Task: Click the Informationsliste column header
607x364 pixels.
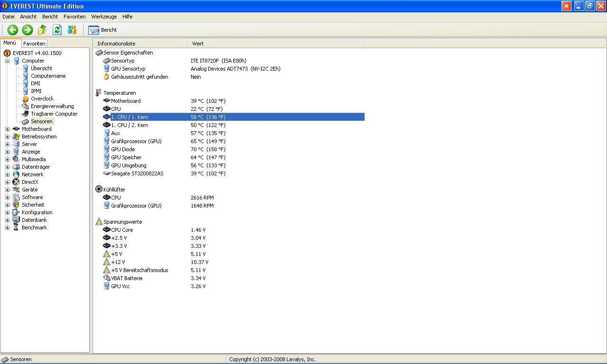Action: coord(140,44)
